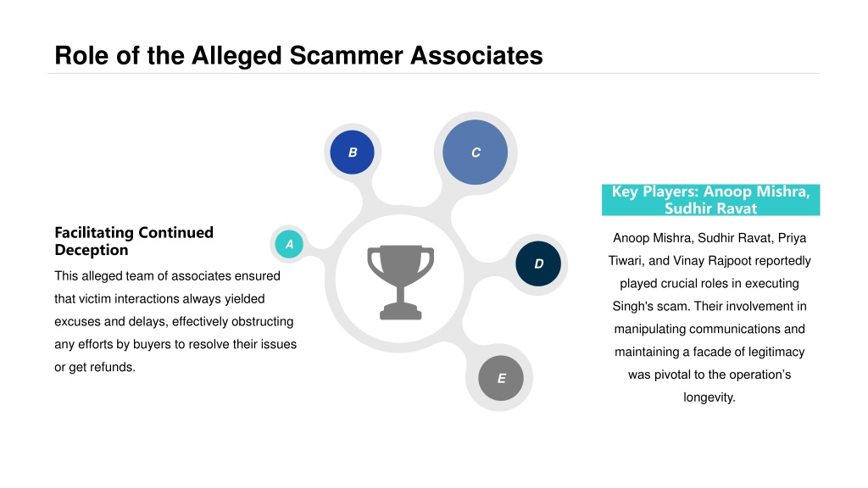
Task: Click the text or get refunds
Action: coord(95,368)
